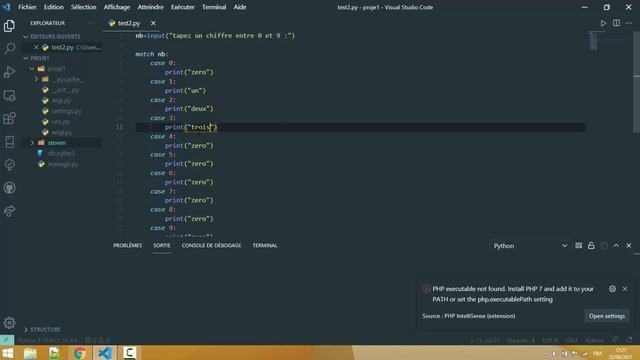Open the Exécuter menu
The image size is (640, 360).
tap(182, 7)
